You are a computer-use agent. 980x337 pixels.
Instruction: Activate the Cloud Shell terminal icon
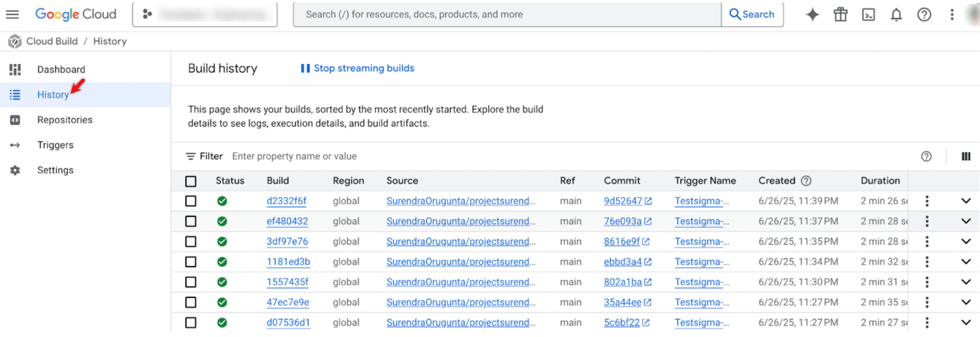[868, 15]
